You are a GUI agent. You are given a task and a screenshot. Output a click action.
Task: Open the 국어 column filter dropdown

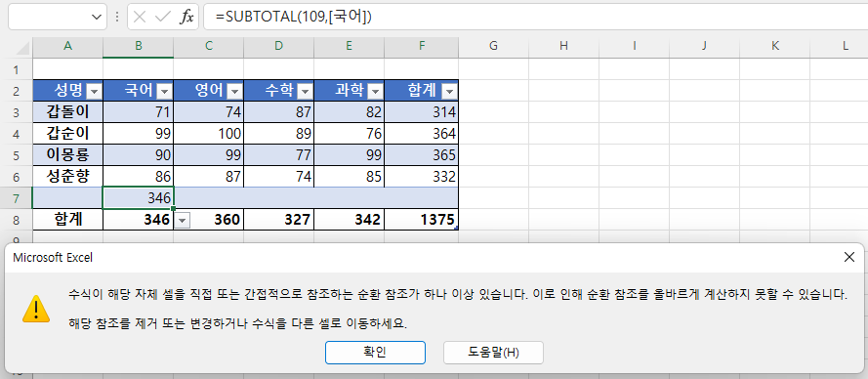coord(165,91)
